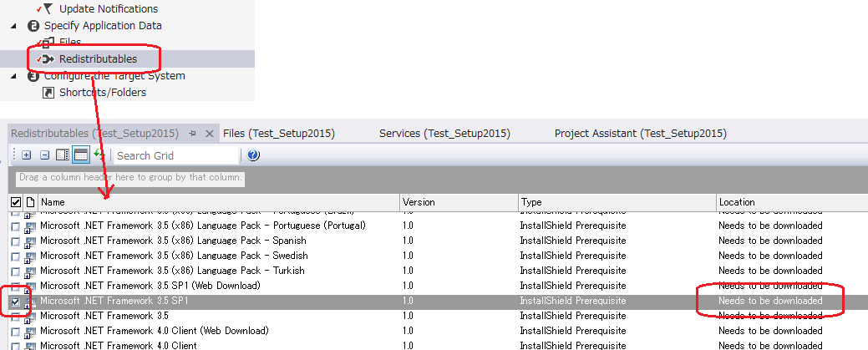Expand all groups in grid toolbar

point(26,155)
